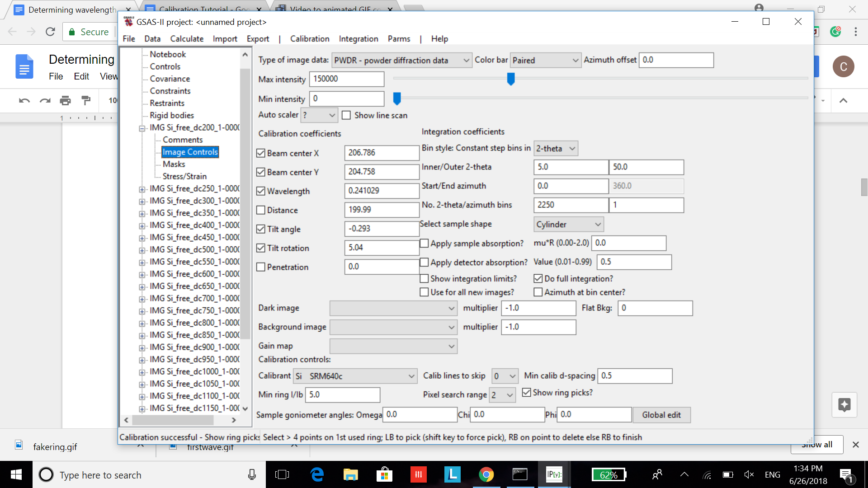Collapse the IMG Si_free_dc200 tree node
The width and height of the screenshot is (868, 488).
142,128
